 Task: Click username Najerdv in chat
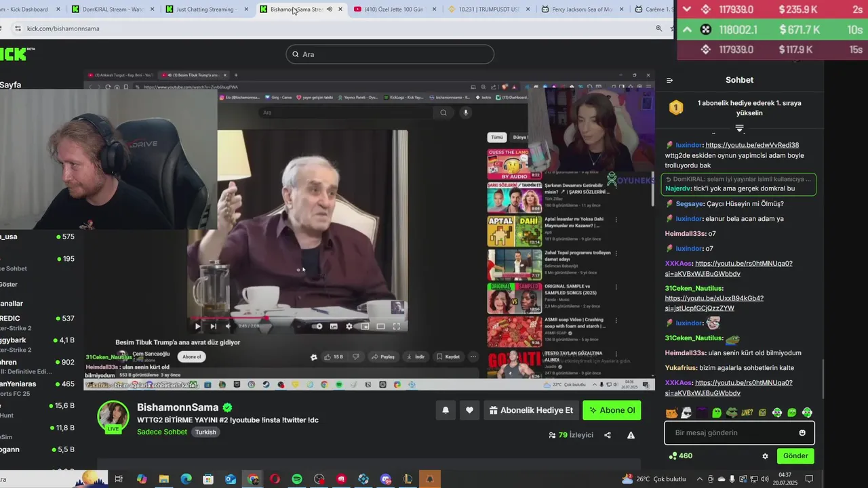pos(677,188)
